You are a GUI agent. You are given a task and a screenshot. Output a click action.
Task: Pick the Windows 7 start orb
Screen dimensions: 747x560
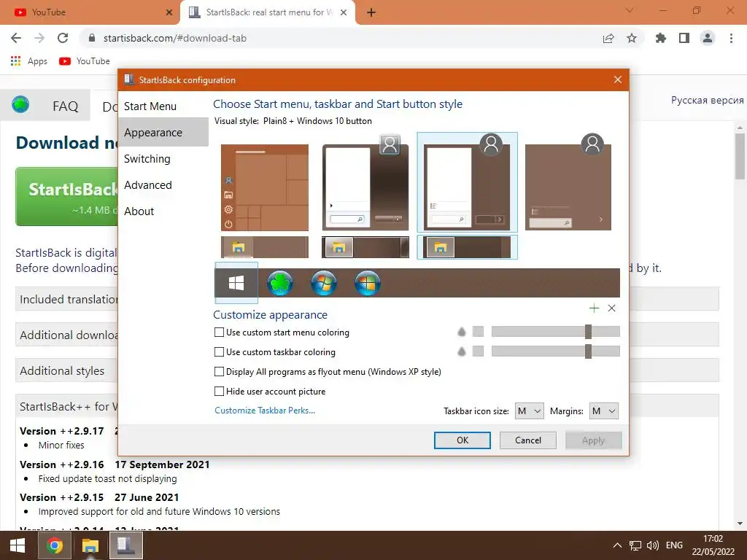(x=323, y=283)
